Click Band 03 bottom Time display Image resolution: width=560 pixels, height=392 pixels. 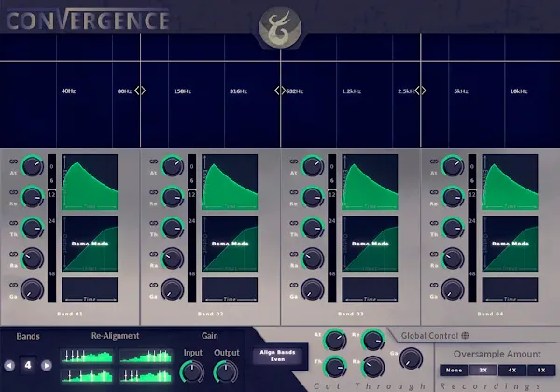pos(370,290)
